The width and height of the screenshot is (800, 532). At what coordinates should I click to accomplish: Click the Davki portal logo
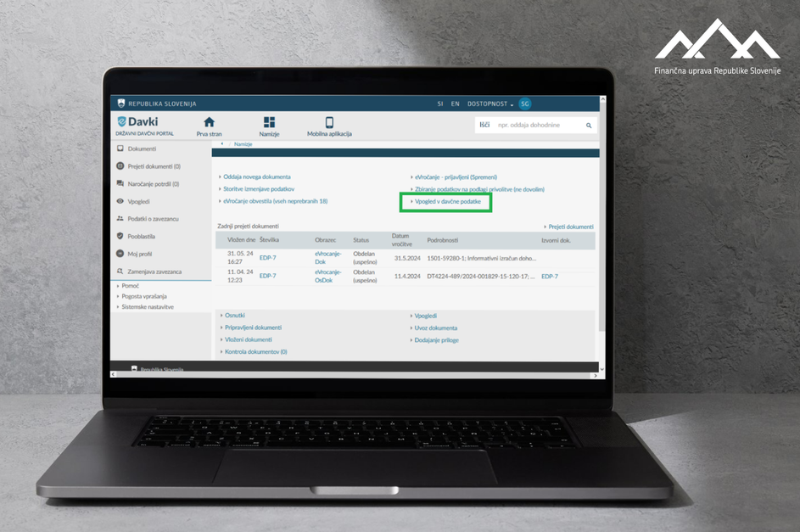(139, 122)
